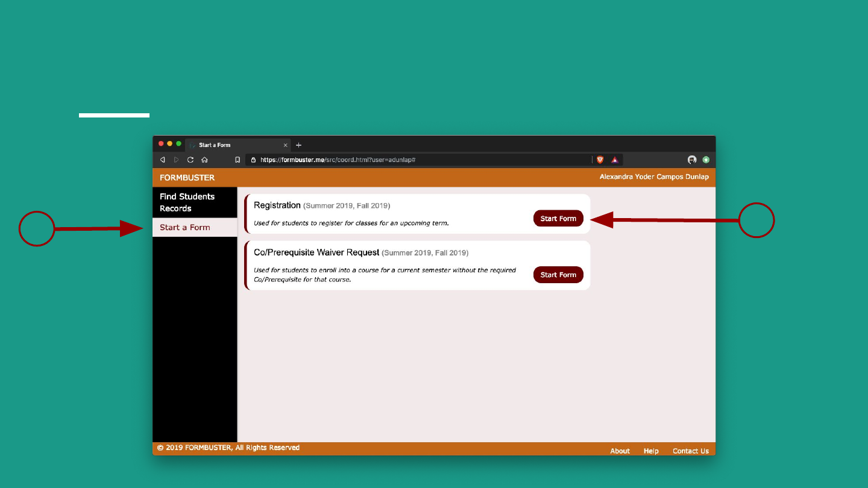
Task: Click the browser forward arrow icon
Action: (177, 160)
